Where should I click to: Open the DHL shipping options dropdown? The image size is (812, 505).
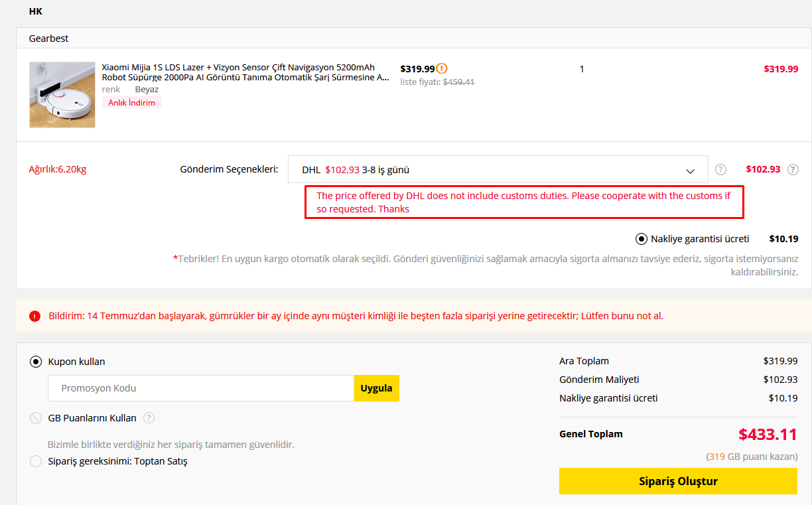click(x=498, y=170)
